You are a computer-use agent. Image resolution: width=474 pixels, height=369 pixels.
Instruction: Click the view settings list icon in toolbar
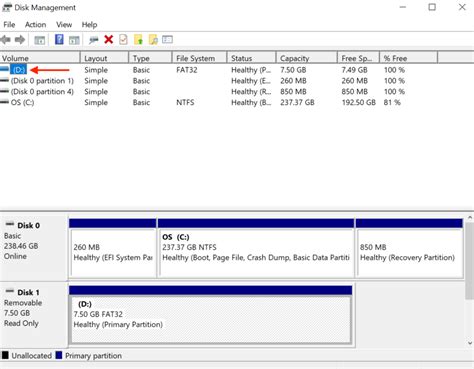pyautogui.click(x=167, y=40)
